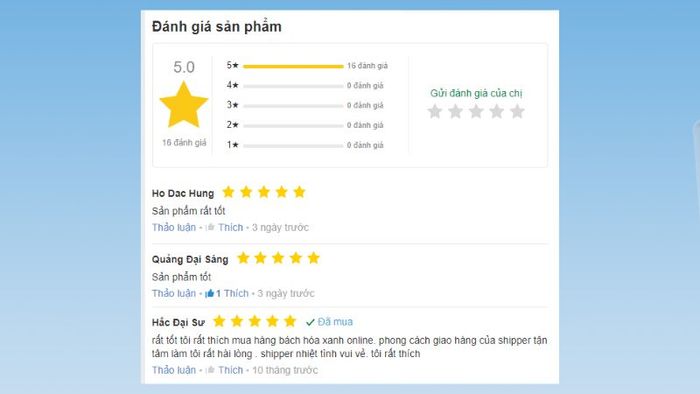Viewport: 700px width, 394px height.
Task: Rate three stars under Gửi đánh giá
Action: click(476, 112)
